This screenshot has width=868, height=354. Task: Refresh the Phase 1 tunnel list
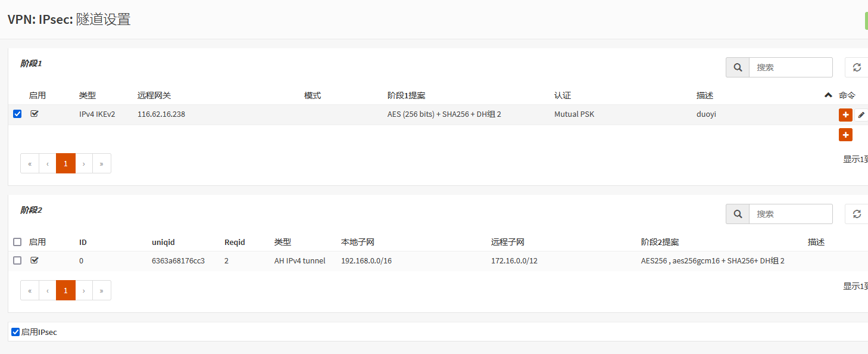tap(857, 67)
